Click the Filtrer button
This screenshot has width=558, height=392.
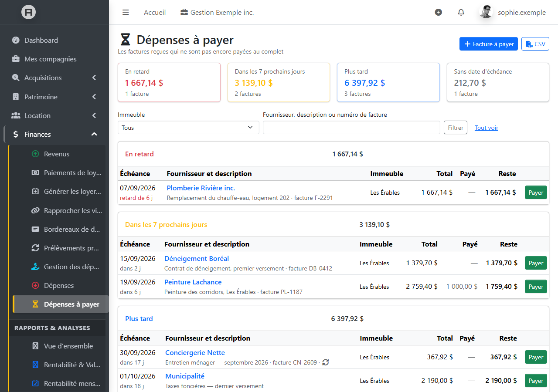(x=456, y=128)
